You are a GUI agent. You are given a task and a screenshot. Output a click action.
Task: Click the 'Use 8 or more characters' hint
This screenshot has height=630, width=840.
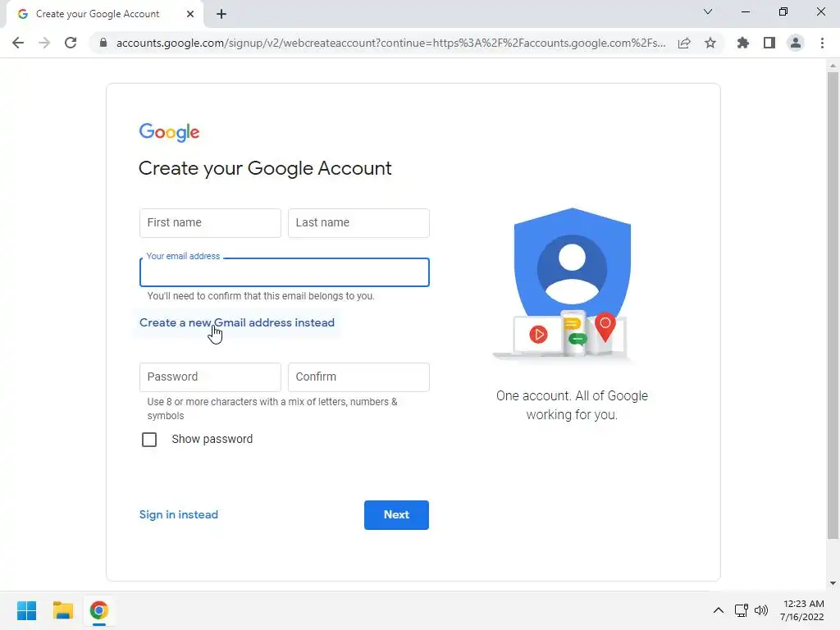(x=272, y=409)
